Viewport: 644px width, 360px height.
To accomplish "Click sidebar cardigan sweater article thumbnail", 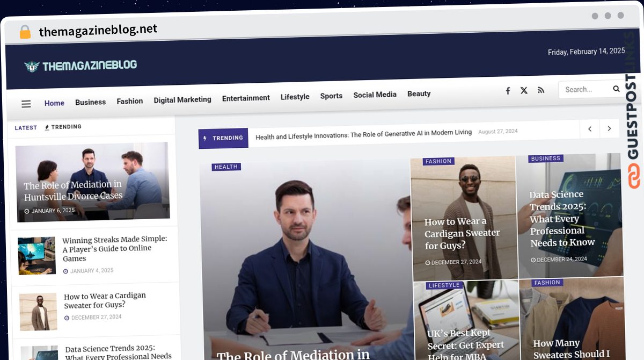I will [38, 312].
